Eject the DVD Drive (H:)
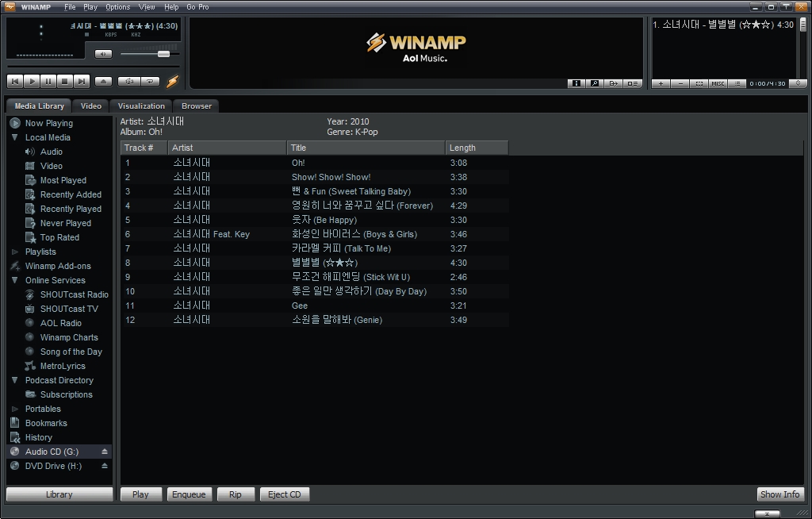The width and height of the screenshot is (812, 519). 104,466
